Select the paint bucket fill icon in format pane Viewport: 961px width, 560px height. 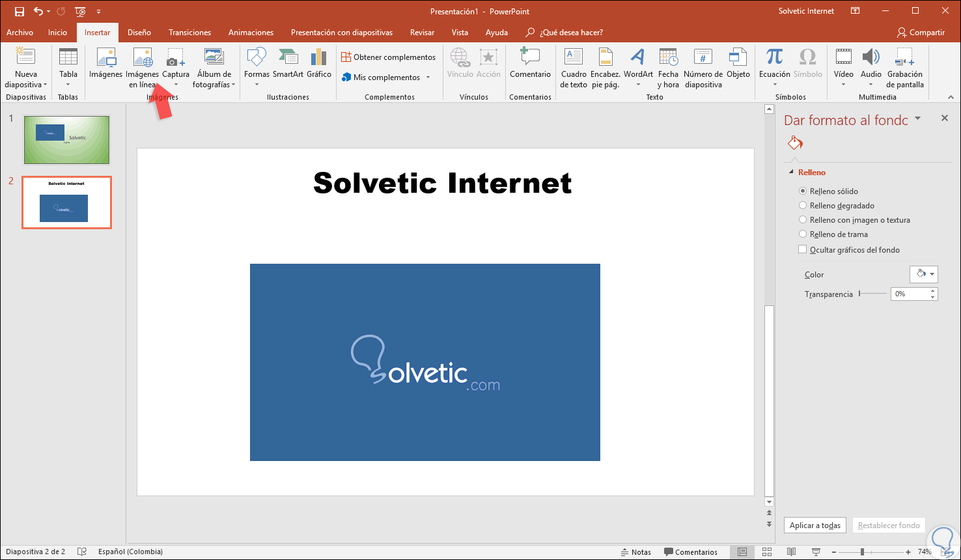coord(795,143)
